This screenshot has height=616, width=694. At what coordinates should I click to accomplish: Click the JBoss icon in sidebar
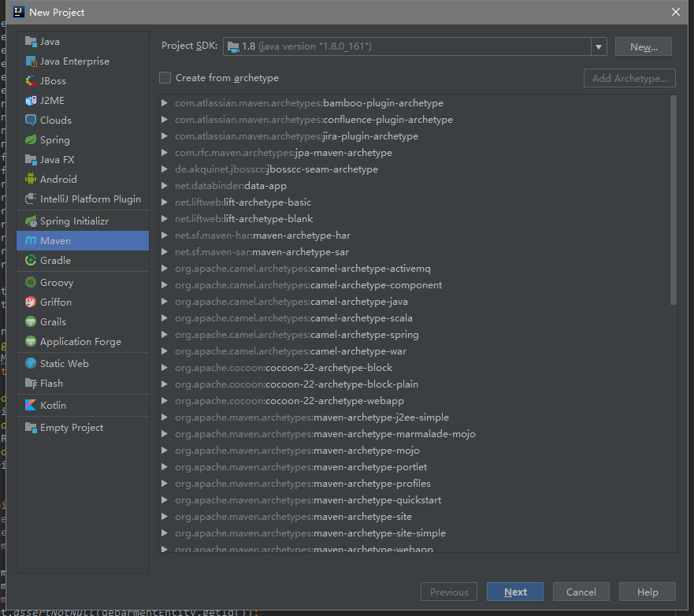click(x=31, y=81)
